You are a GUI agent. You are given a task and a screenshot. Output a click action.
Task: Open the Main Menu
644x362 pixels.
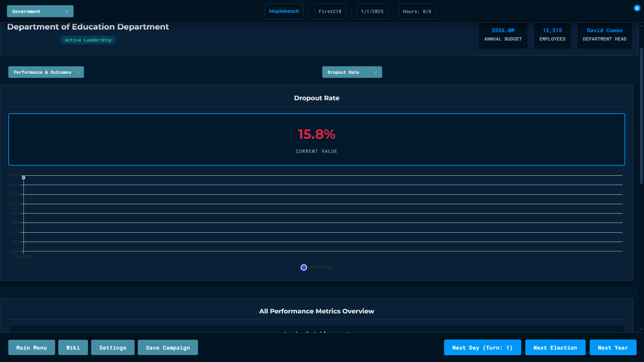pyautogui.click(x=32, y=348)
